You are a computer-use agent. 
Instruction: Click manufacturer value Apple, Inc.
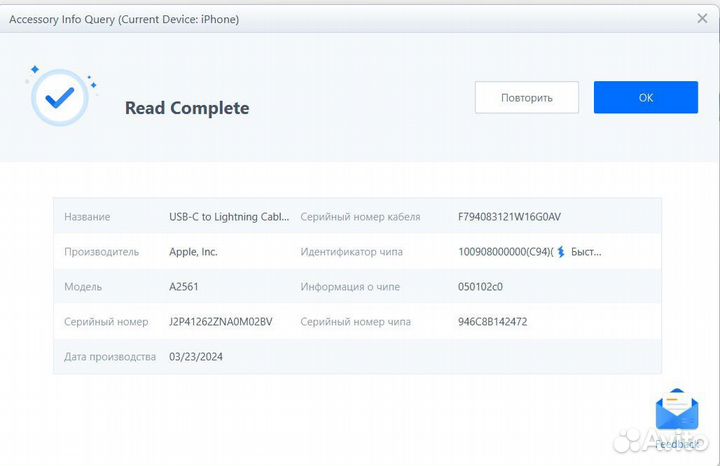193,252
